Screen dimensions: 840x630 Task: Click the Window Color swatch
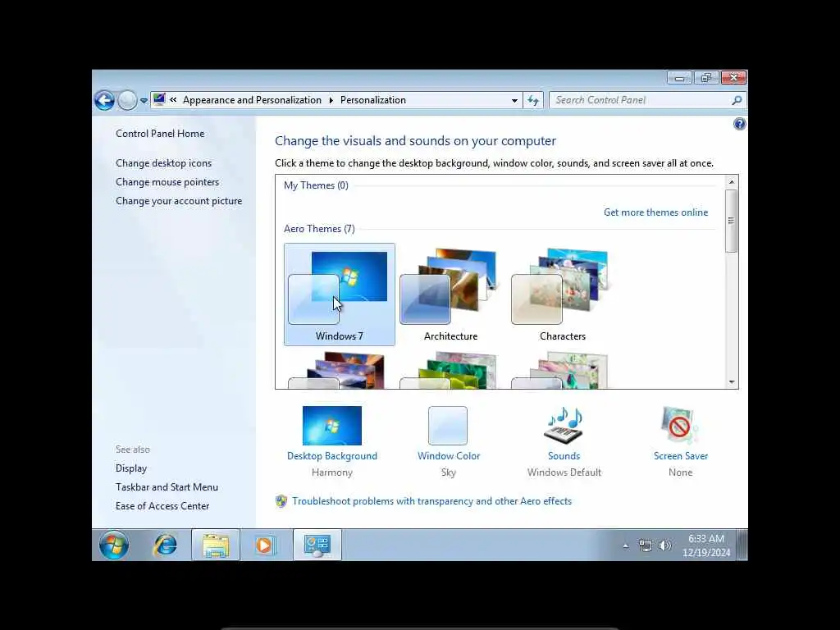click(448, 426)
